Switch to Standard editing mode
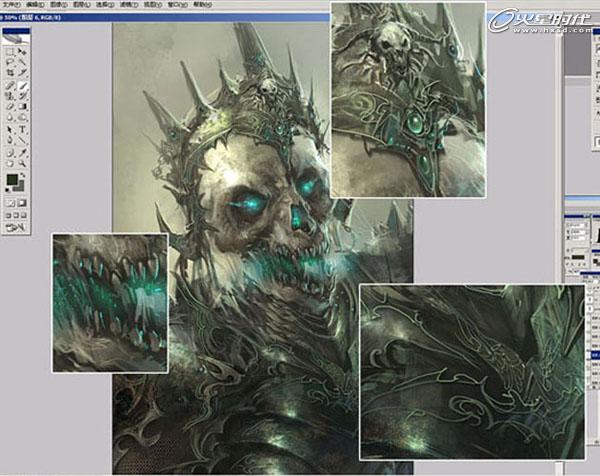Screen dimensions: 600x476 click(10, 203)
